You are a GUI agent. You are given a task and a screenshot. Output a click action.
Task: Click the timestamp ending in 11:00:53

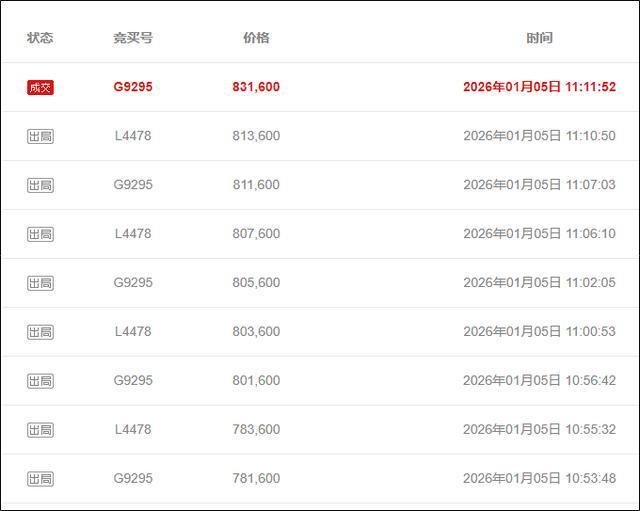point(539,331)
